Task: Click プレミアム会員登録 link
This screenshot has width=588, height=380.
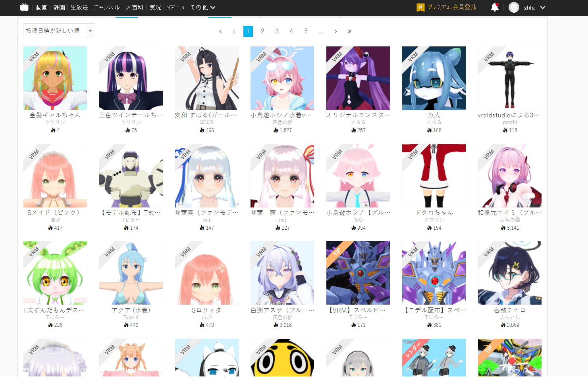Action: click(x=452, y=7)
